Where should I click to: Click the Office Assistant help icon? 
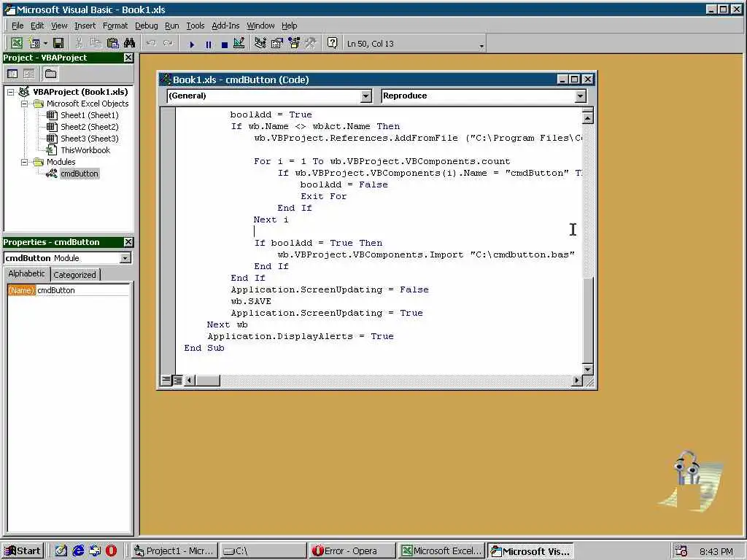tap(333, 43)
